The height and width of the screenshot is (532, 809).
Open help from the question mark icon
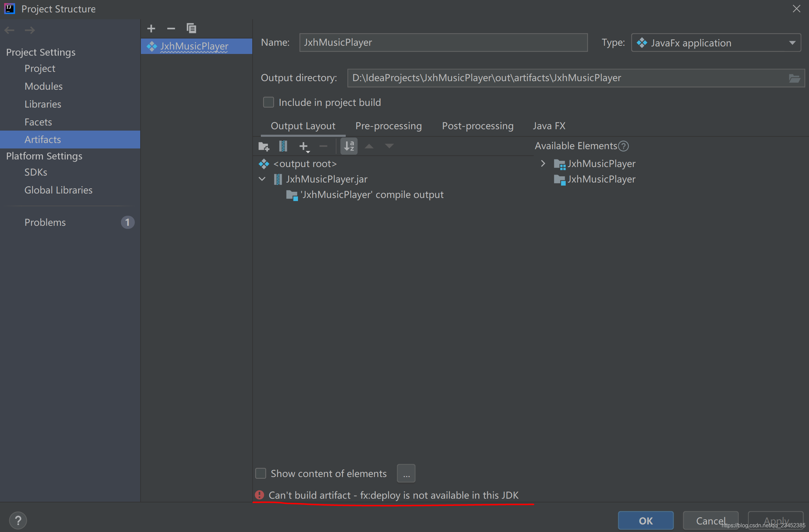pos(18,520)
